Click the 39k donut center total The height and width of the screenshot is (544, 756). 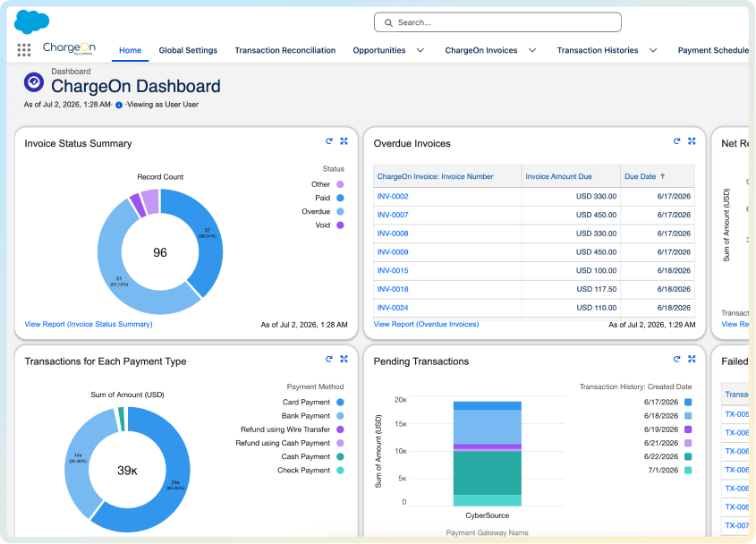127,471
